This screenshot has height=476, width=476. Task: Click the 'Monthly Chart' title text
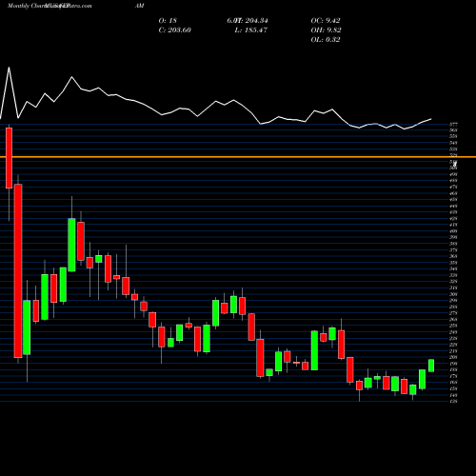pyautogui.click(x=26, y=6)
